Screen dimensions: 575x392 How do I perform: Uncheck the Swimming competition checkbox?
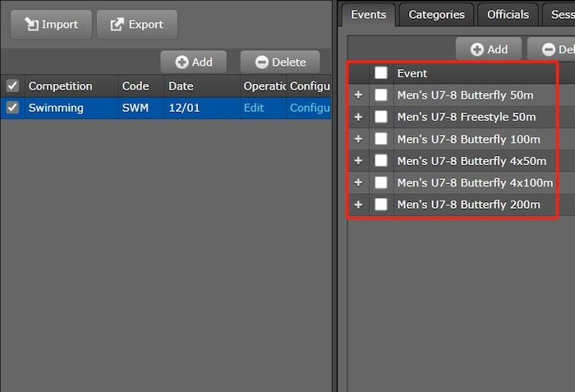pos(12,108)
